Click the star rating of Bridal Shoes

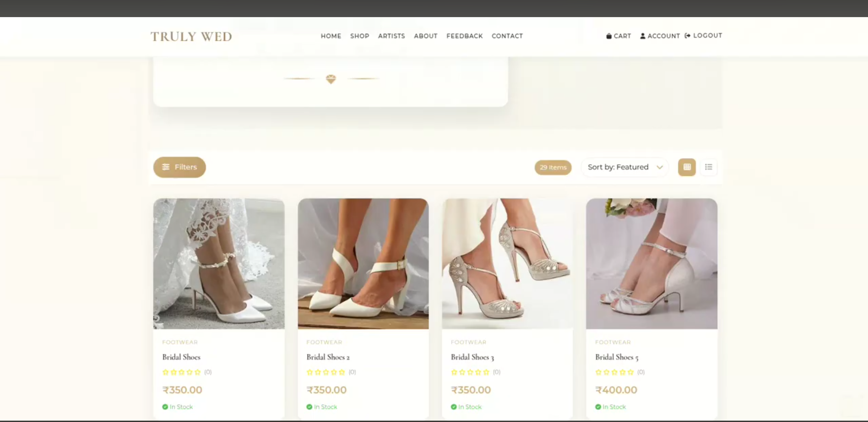pos(181,372)
